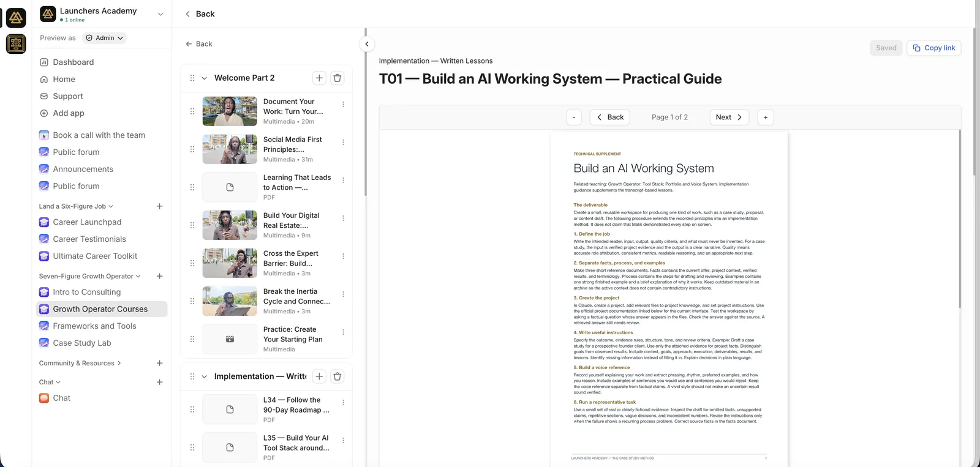
Task: Open options for L35 Build Your AI Tool Stack
Action: click(x=343, y=441)
